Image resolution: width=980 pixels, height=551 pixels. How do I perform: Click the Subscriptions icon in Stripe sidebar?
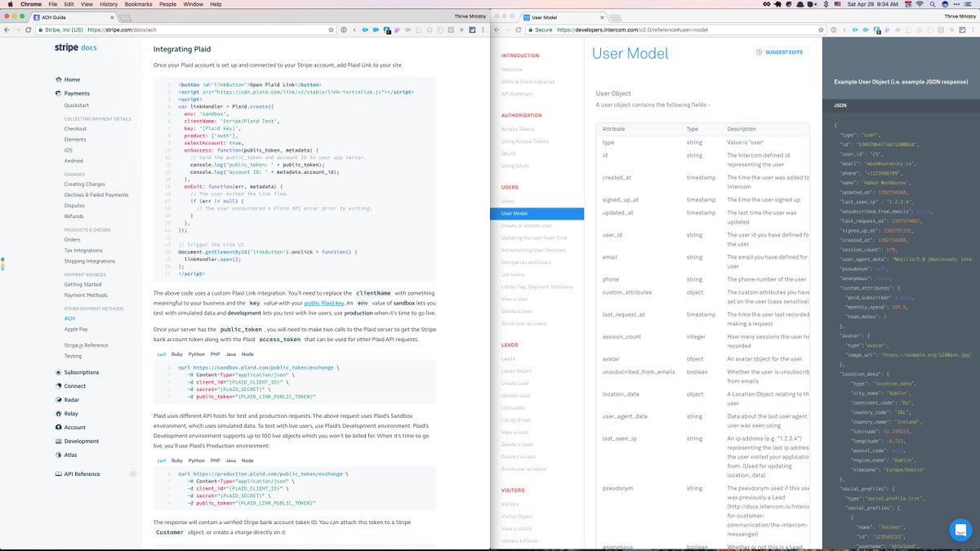pos(58,372)
